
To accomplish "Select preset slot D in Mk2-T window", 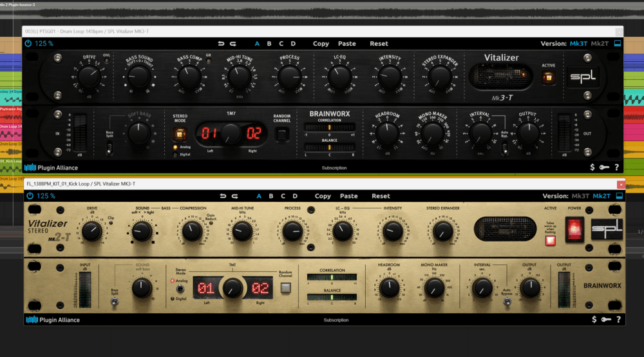I will pyautogui.click(x=295, y=196).
